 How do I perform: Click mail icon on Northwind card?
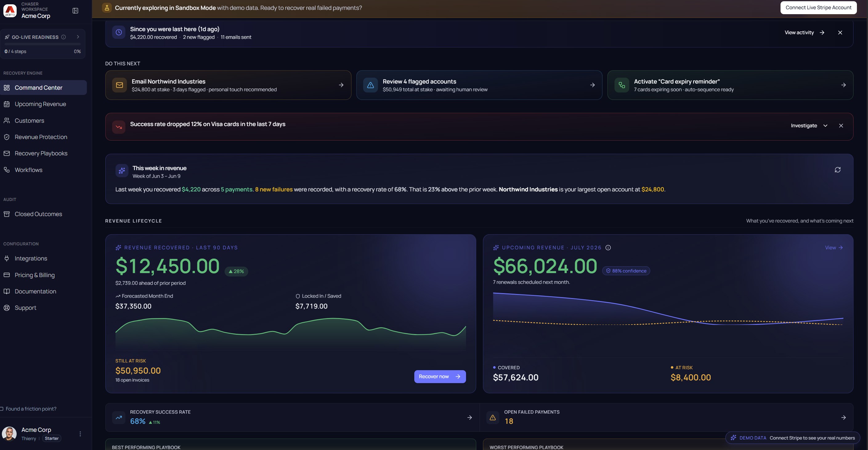[x=119, y=85]
